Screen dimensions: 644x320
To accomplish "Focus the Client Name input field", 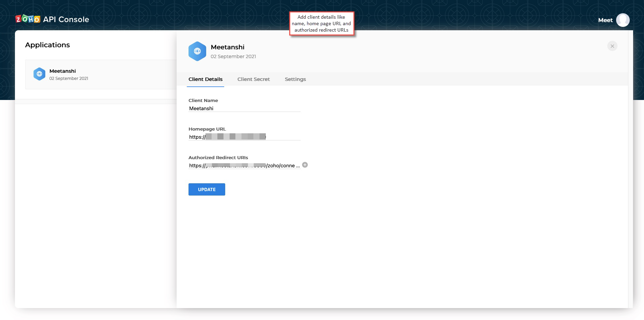I will pos(245,108).
